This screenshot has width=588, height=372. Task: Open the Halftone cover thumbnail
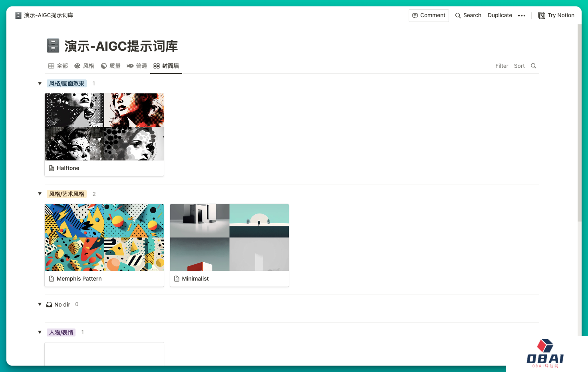104,127
